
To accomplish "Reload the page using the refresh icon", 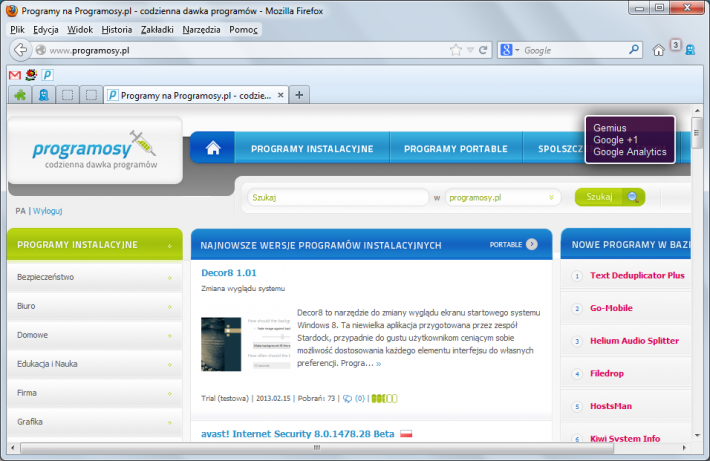I will pyautogui.click(x=483, y=50).
